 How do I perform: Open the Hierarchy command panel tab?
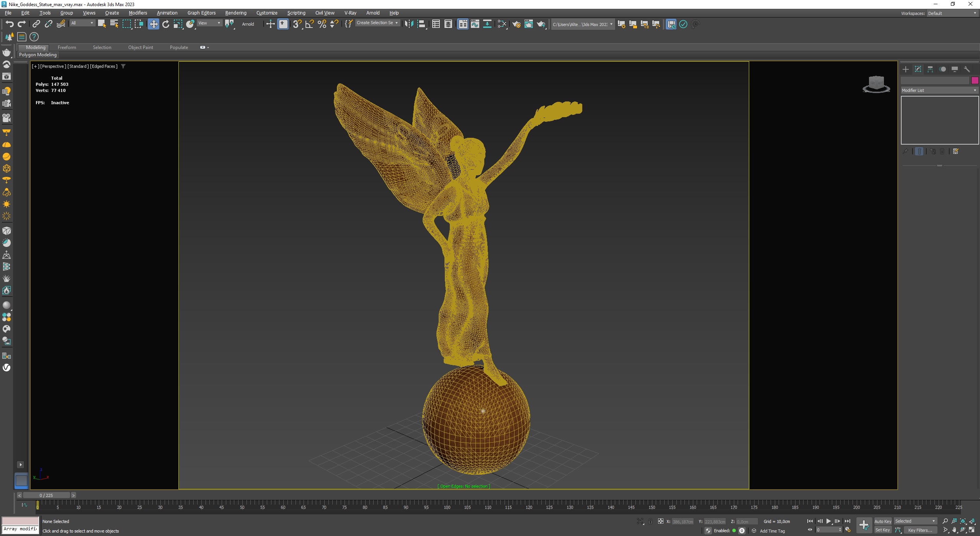[930, 69]
